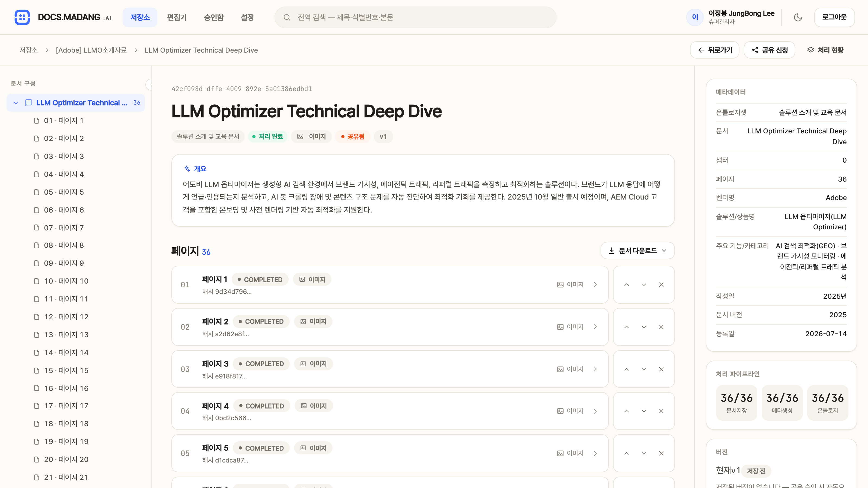Open the 문서 다운로드 dropdown
This screenshot has height=488, width=868.
(637, 251)
